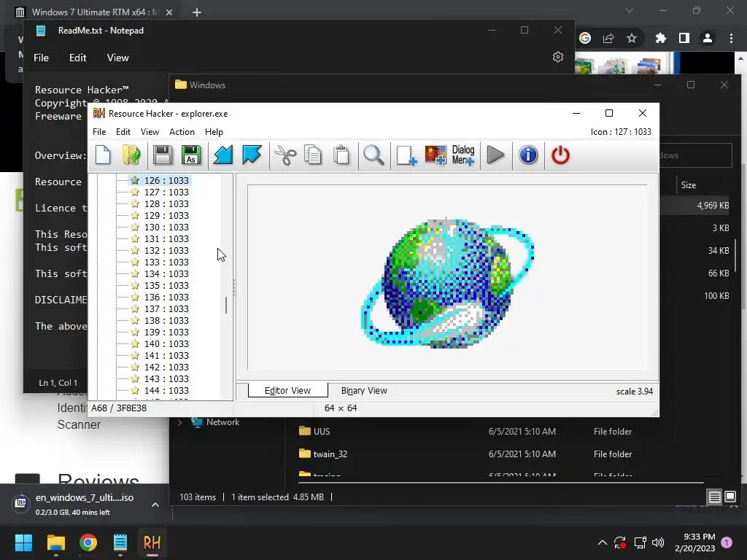Viewport: 747px width, 560px height.
Task: Select icon resource 132 : 1033
Action: tap(160, 251)
